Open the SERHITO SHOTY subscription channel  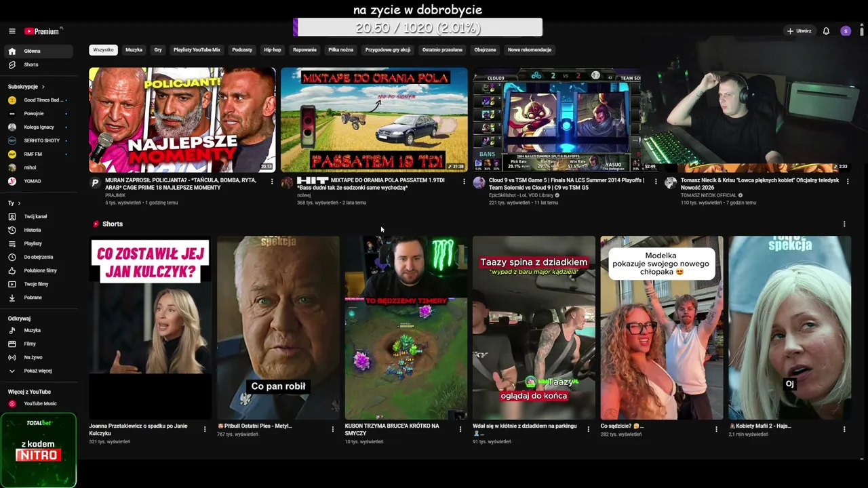coord(38,140)
